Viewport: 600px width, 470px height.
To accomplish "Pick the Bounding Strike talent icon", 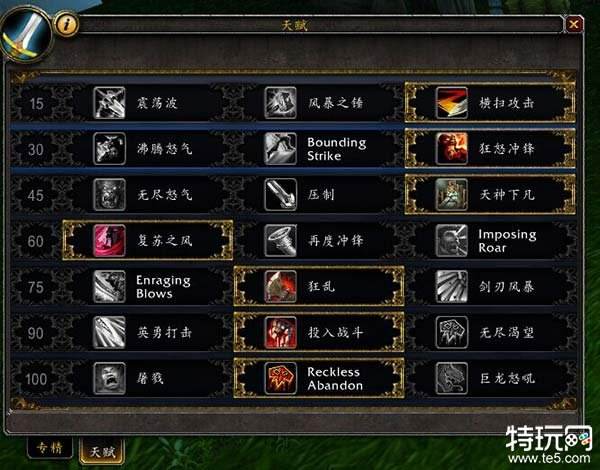I will [280, 149].
